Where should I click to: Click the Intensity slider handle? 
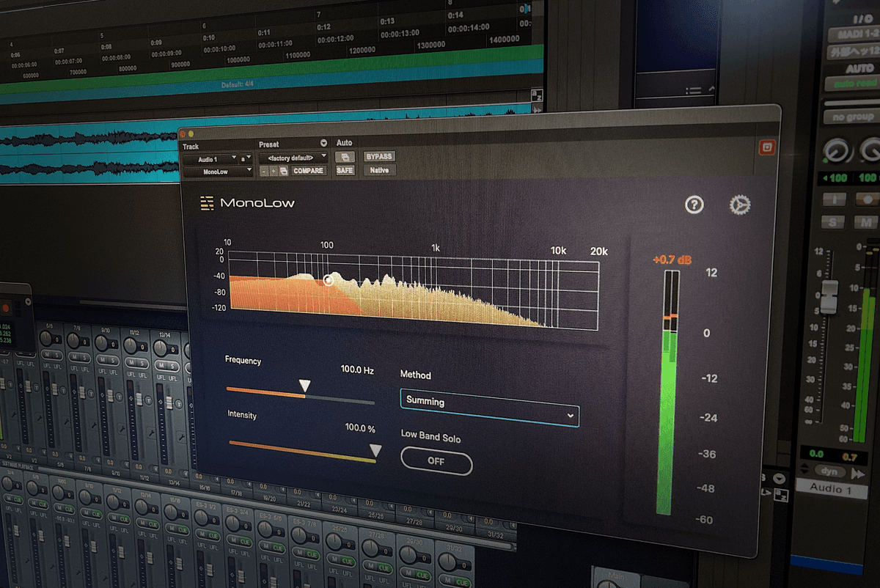[375, 450]
